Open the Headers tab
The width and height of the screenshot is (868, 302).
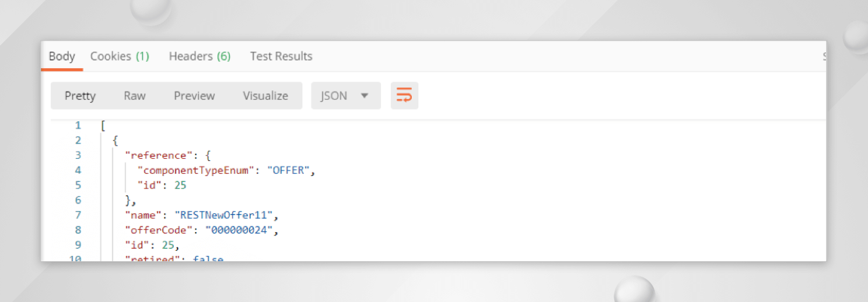[x=199, y=57]
